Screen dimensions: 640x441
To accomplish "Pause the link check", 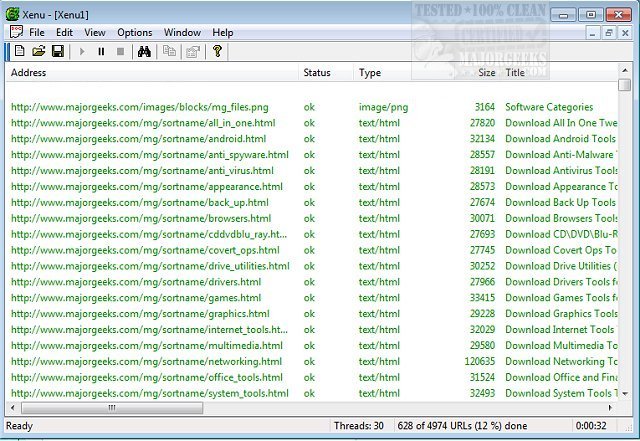I will 101,51.
